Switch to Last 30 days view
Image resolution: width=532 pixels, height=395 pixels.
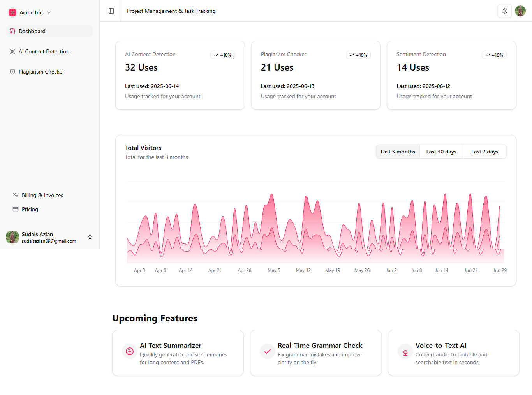(441, 152)
